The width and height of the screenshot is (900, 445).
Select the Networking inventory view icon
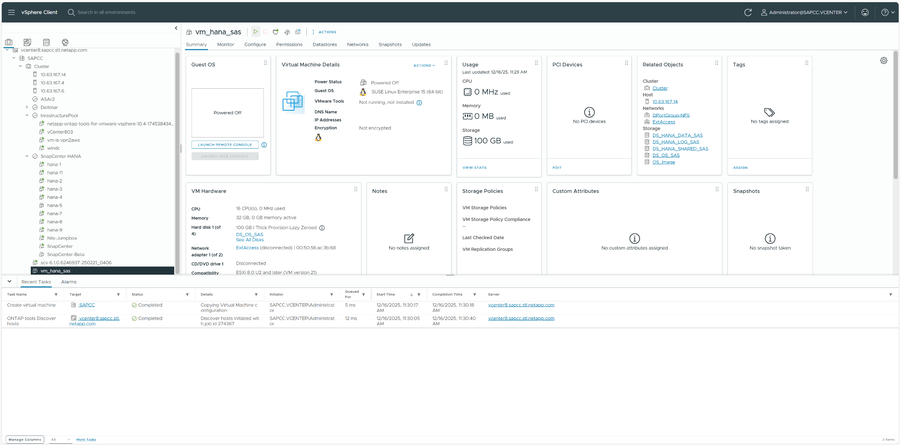click(65, 42)
